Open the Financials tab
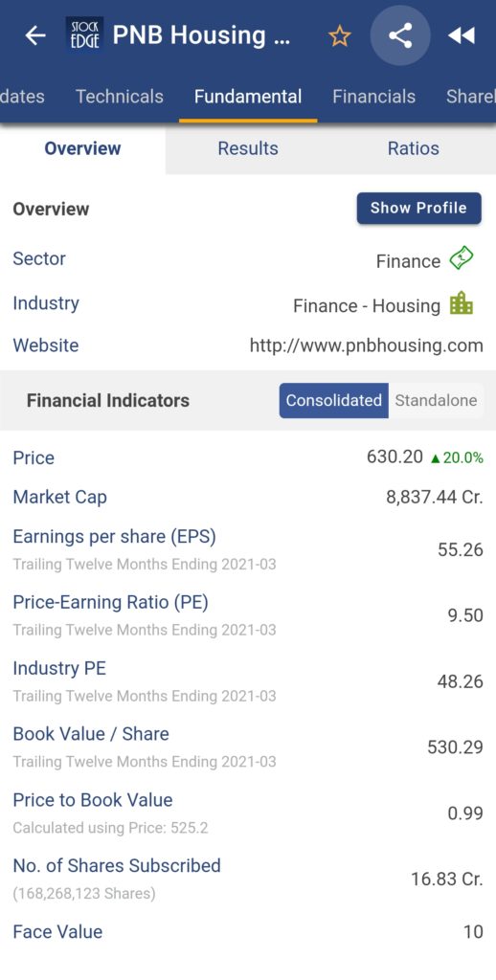 [374, 97]
